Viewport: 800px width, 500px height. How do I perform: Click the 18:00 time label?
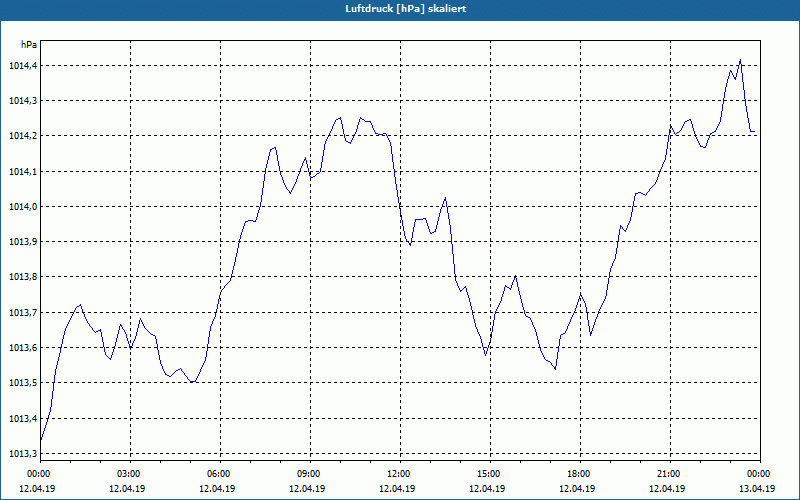tap(578, 474)
